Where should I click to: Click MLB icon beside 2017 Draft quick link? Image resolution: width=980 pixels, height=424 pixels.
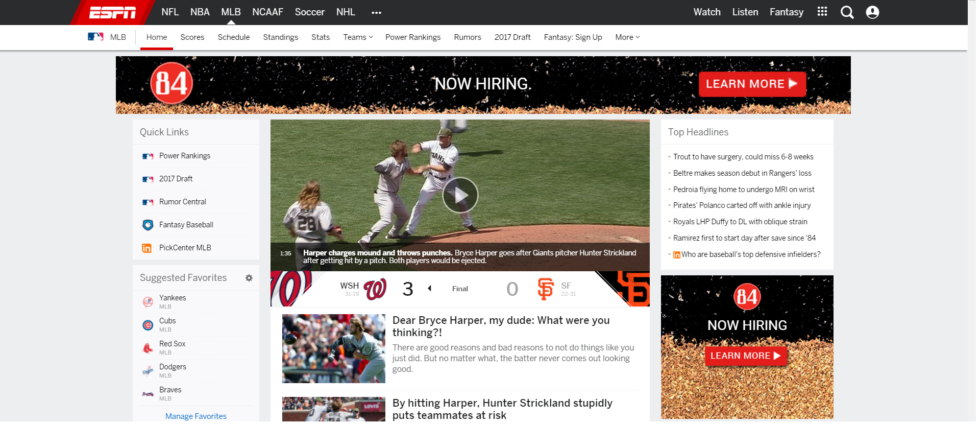pyautogui.click(x=148, y=179)
